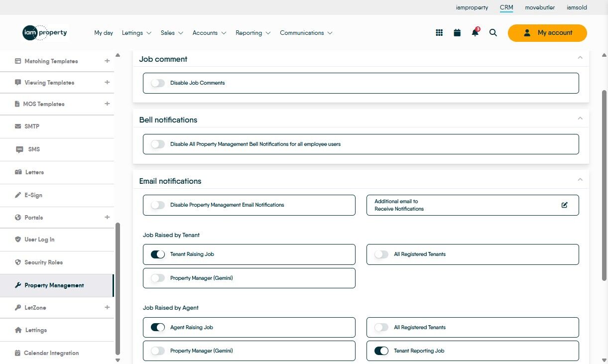
Task: Open the bell notifications icon
Action: [x=475, y=33]
